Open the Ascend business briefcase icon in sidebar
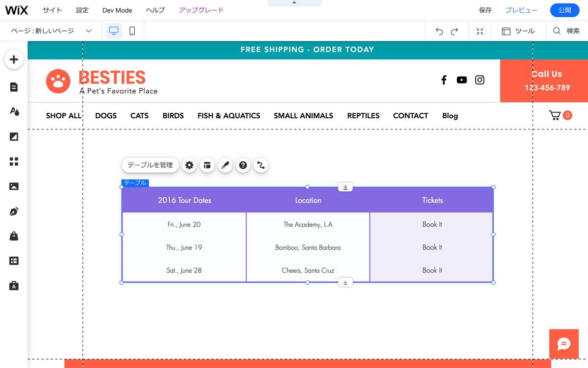The width and height of the screenshot is (588, 368). coord(14,286)
